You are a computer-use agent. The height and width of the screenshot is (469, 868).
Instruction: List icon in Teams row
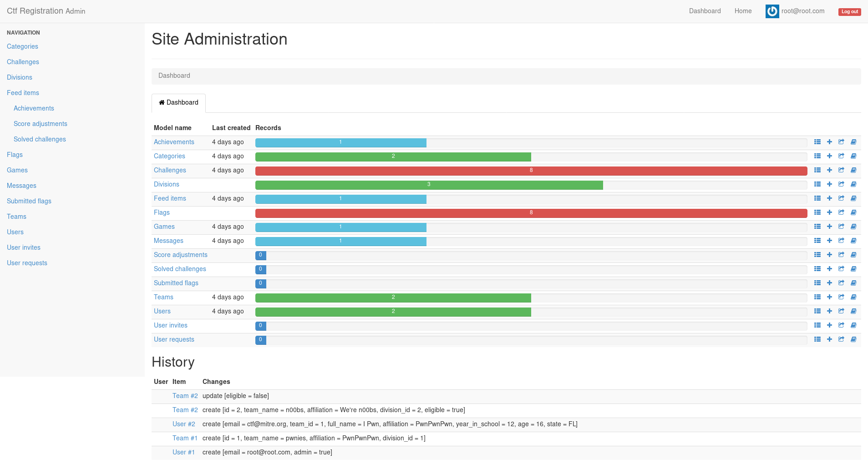click(817, 297)
